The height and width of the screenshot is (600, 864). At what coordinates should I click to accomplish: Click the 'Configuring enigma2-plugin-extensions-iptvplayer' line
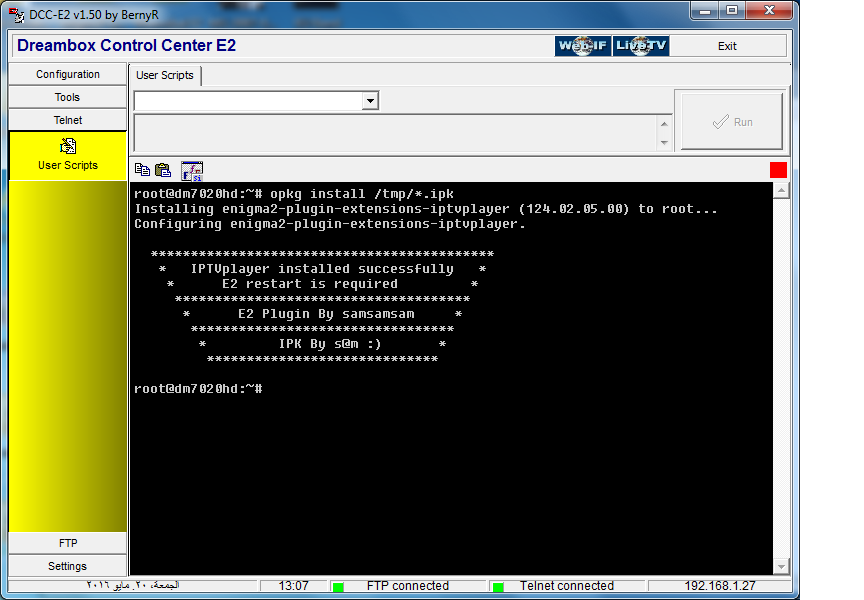[330, 224]
